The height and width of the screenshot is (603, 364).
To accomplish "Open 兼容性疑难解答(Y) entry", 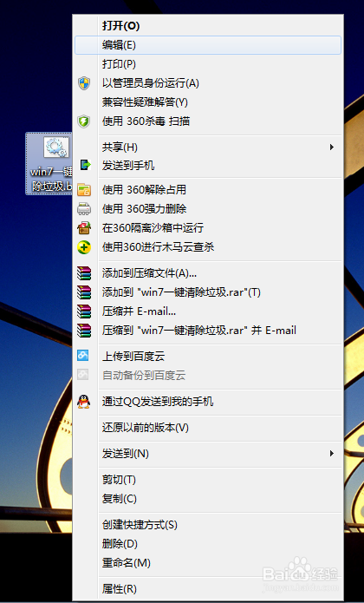I will 208,102.
